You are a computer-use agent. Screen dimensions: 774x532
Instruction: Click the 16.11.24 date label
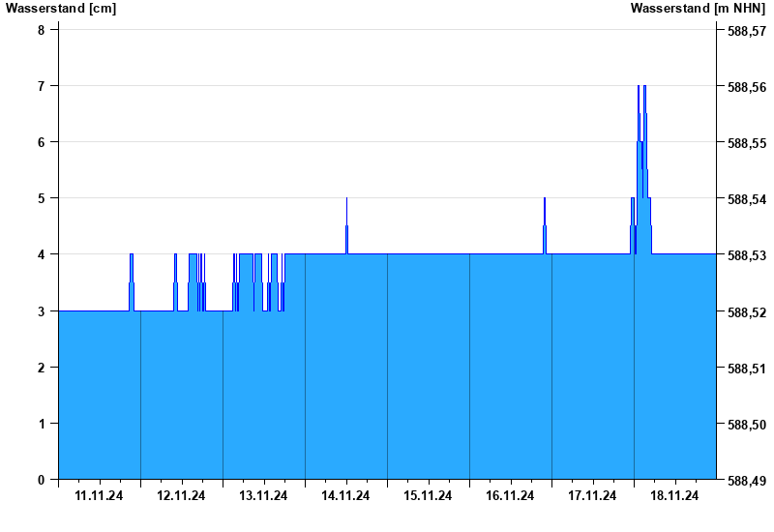click(x=510, y=495)
